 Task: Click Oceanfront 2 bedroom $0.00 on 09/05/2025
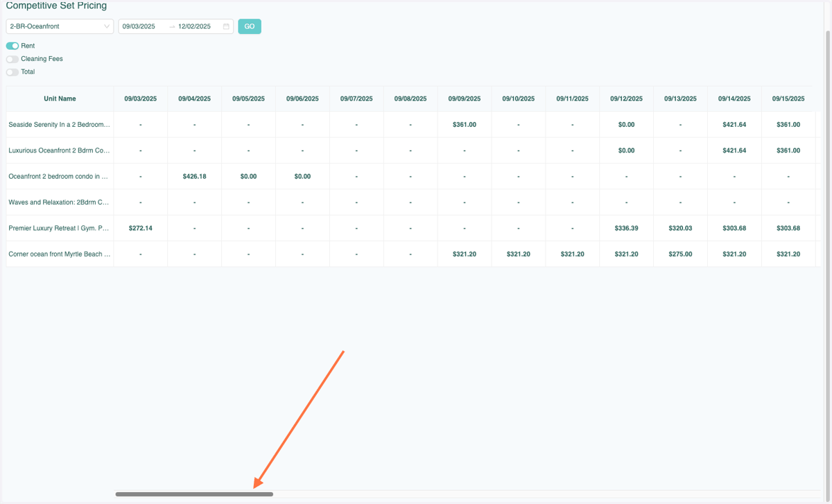(x=249, y=176)
